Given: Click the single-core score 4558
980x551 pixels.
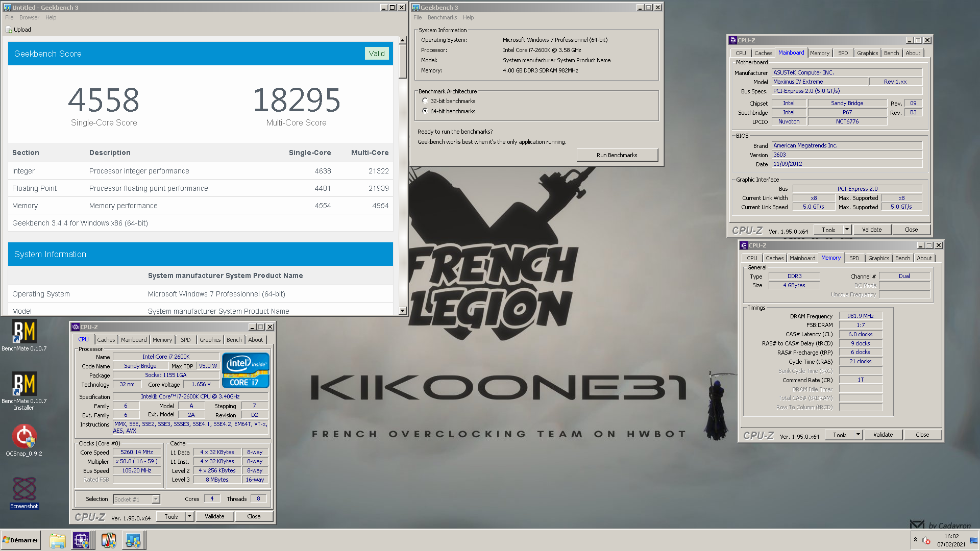Looking at the screenshot, I should [x=104, y=100].
